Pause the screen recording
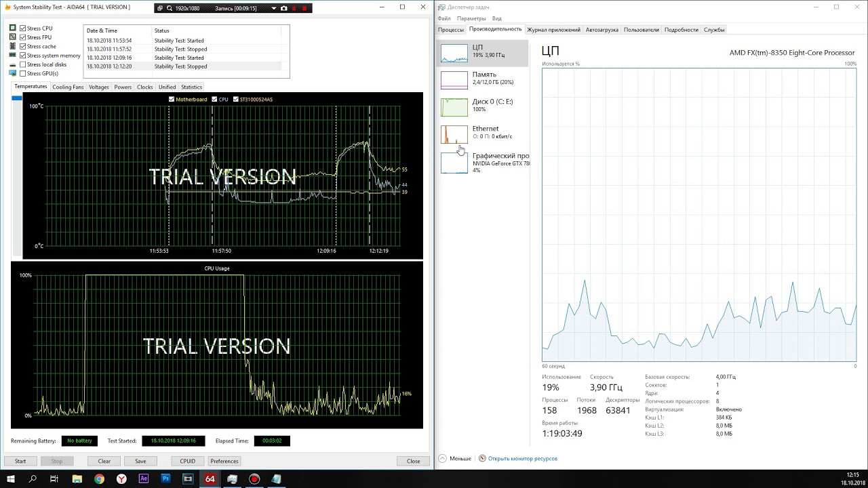Image resolution: width=868 pixels, height=488 pixels. [x=294, y=8]
